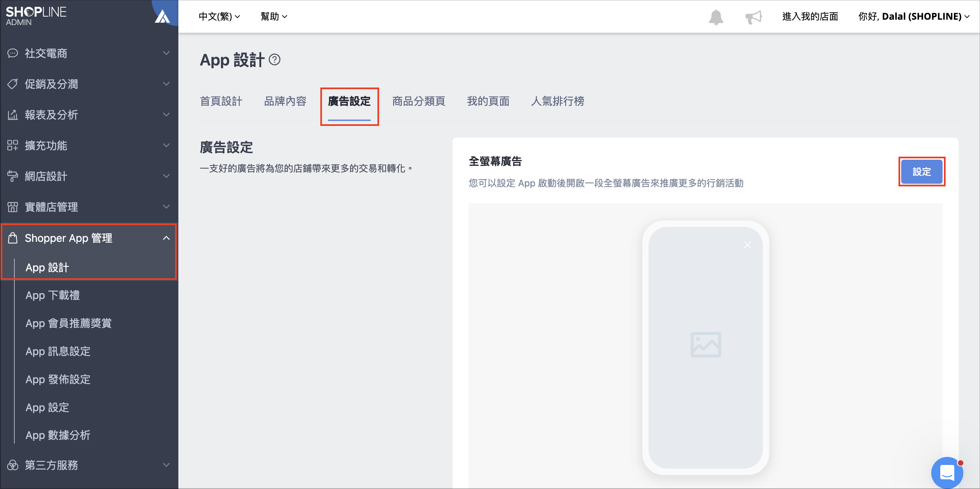Click the help question mark beside App 設計

[274, 60]
